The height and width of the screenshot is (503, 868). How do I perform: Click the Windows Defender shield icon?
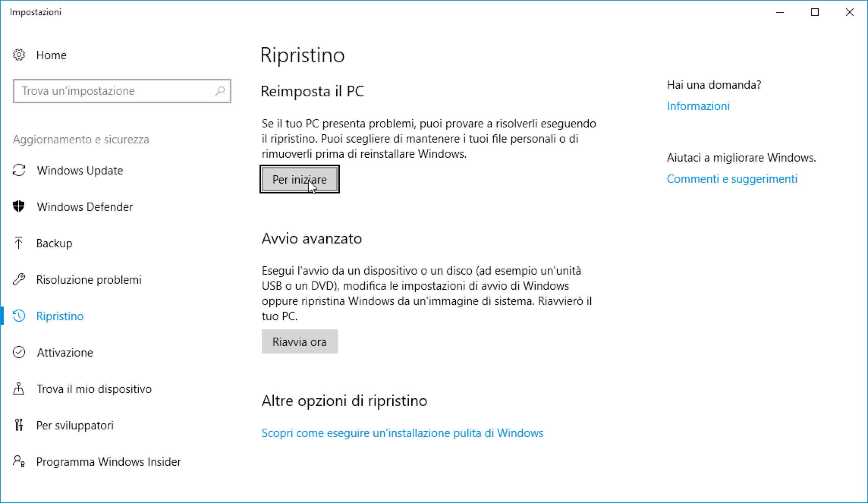19,207
